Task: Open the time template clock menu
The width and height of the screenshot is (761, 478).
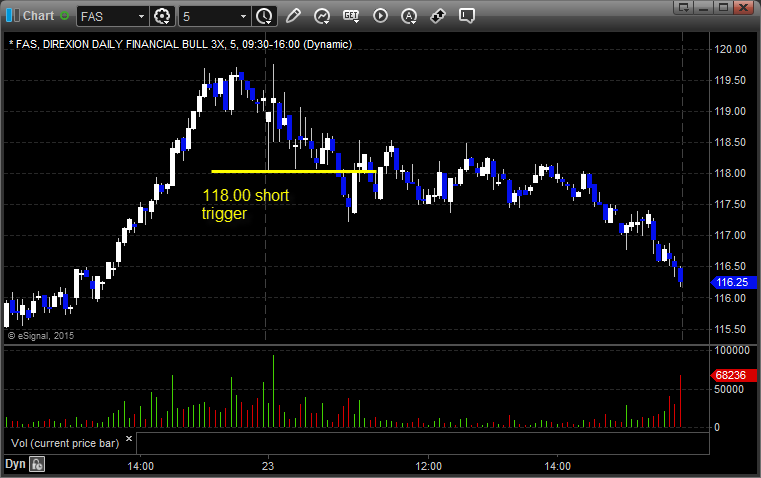Action: tap(265, 16)
